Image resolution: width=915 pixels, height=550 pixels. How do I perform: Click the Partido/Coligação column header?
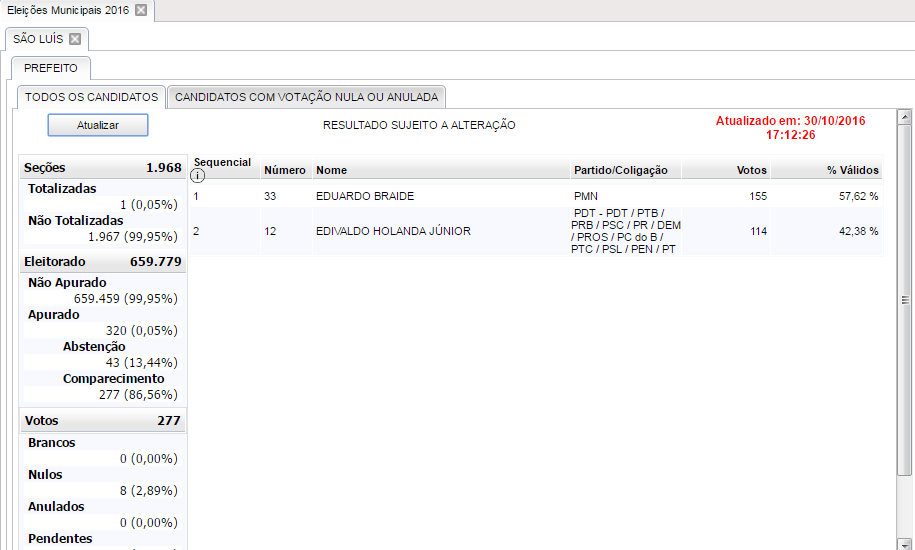tap(620, 170)
